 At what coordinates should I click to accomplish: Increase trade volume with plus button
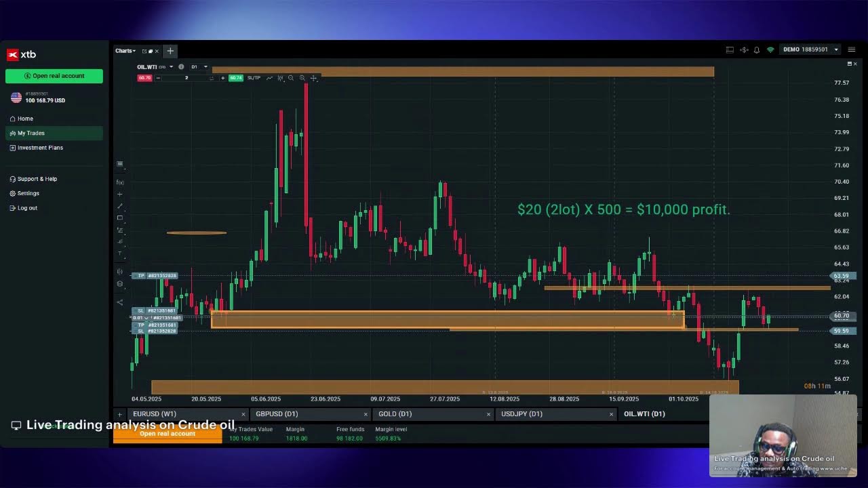pyautogui.click(x=222, y=78)
